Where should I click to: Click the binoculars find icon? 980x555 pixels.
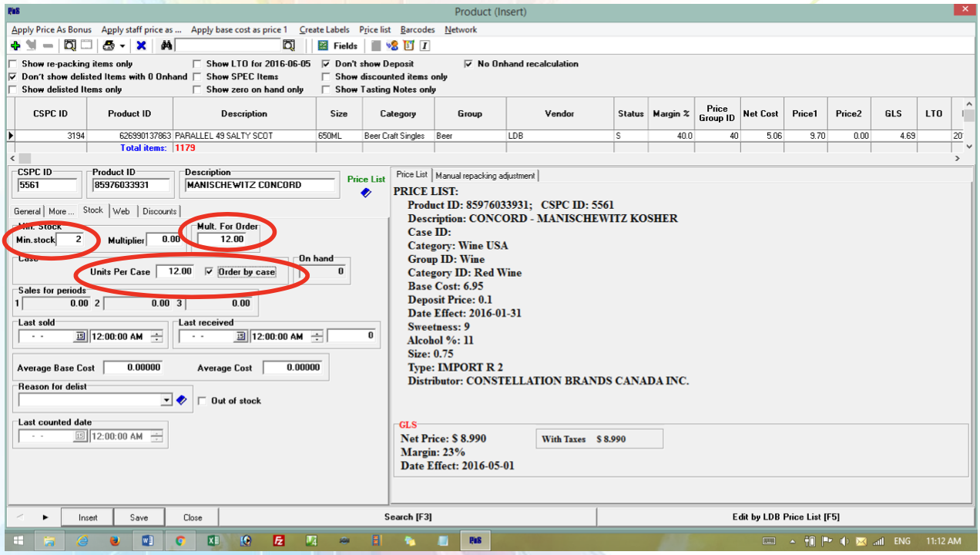[166, 45]
